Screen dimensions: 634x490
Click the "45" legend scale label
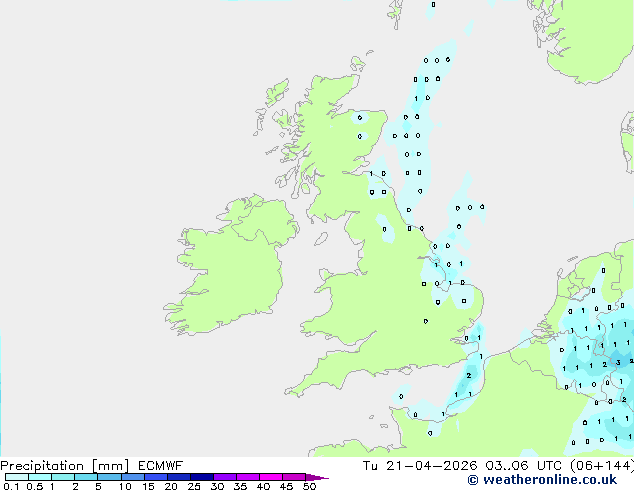[x=286, y=486]
